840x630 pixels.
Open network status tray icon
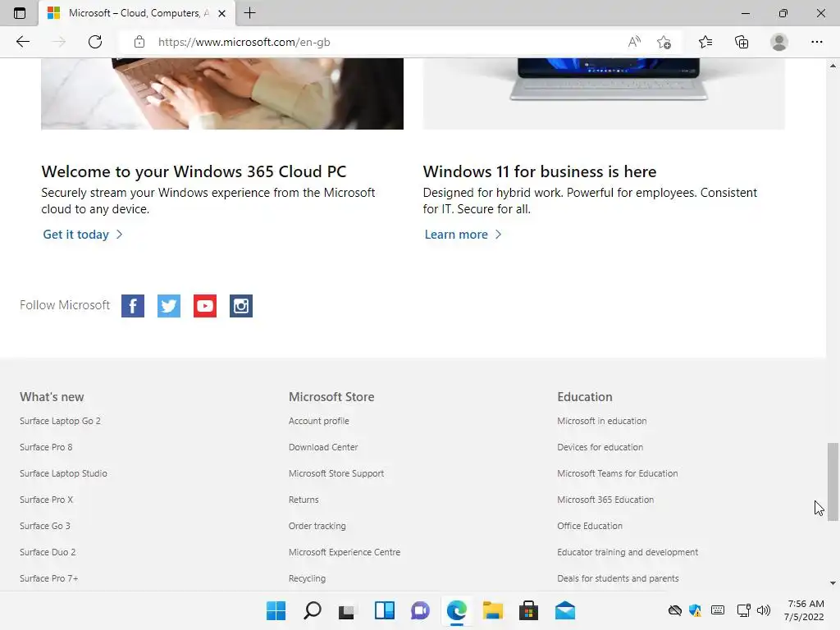(x=743, y=610)
